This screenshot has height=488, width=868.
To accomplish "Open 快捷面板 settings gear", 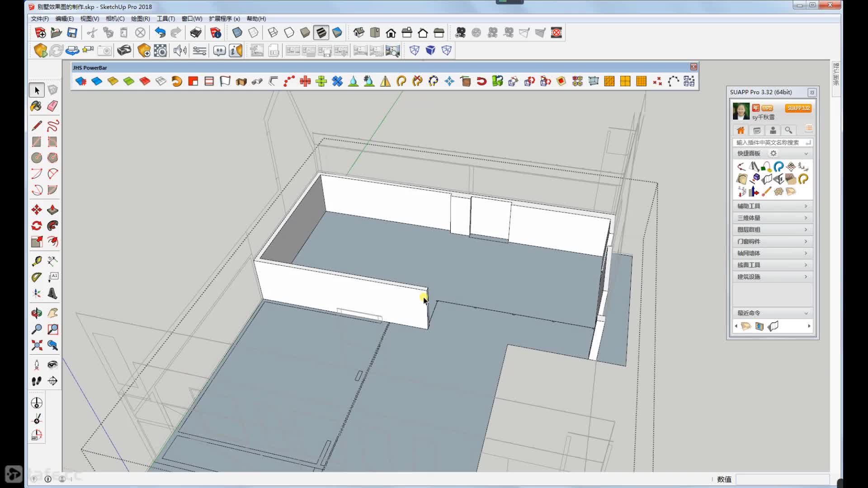I will (x=774, y=154).
